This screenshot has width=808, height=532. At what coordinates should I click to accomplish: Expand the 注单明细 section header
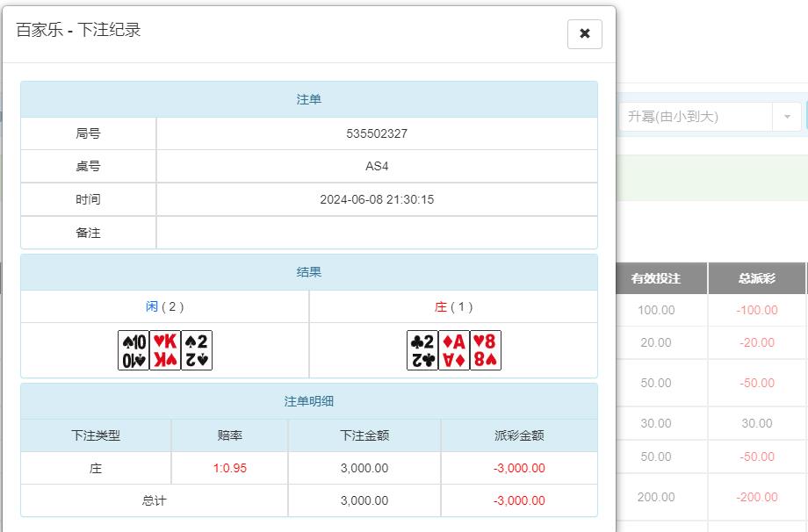pos(308,401)
